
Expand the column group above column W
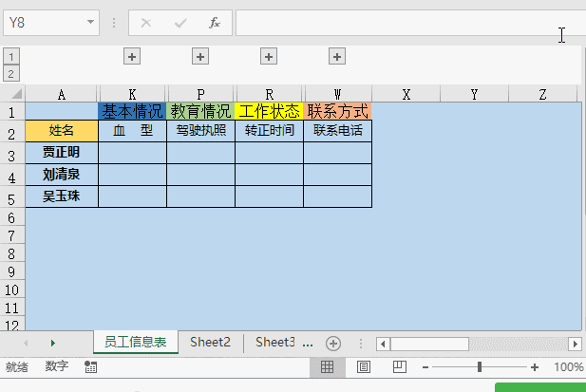pyautogui.click(x=337, y=57)
